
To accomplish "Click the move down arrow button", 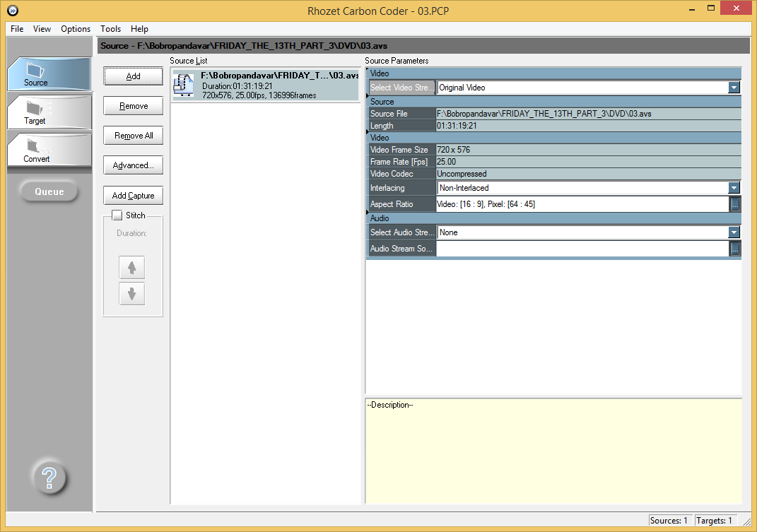I will coord(132,294).
